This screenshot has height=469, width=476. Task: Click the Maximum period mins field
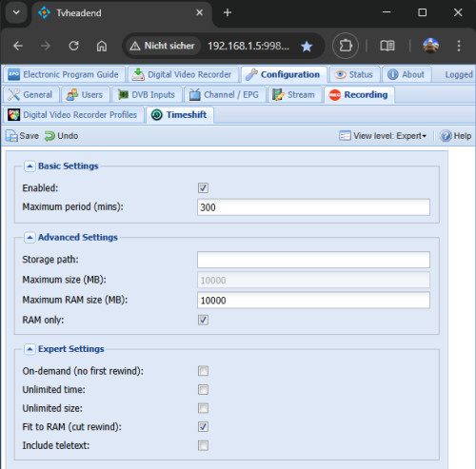(313, 207)
